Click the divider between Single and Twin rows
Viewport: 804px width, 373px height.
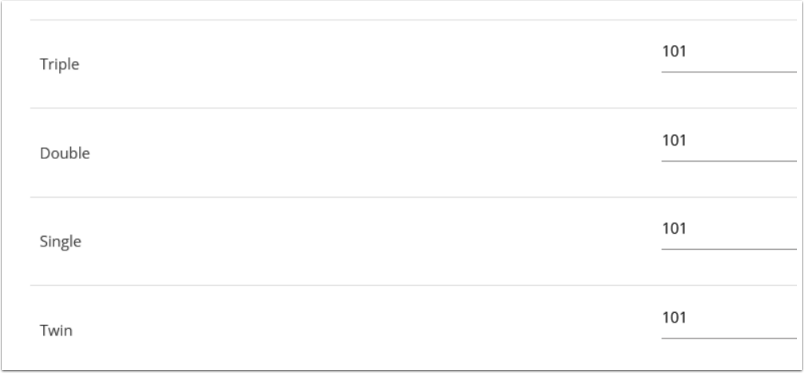click(x=413, y=285)
